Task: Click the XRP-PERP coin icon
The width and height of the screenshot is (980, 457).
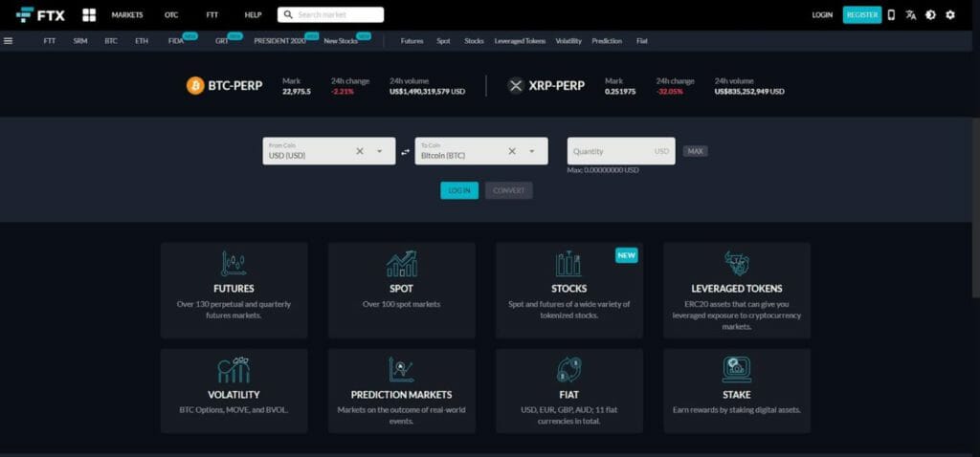Action: point(516,85)
